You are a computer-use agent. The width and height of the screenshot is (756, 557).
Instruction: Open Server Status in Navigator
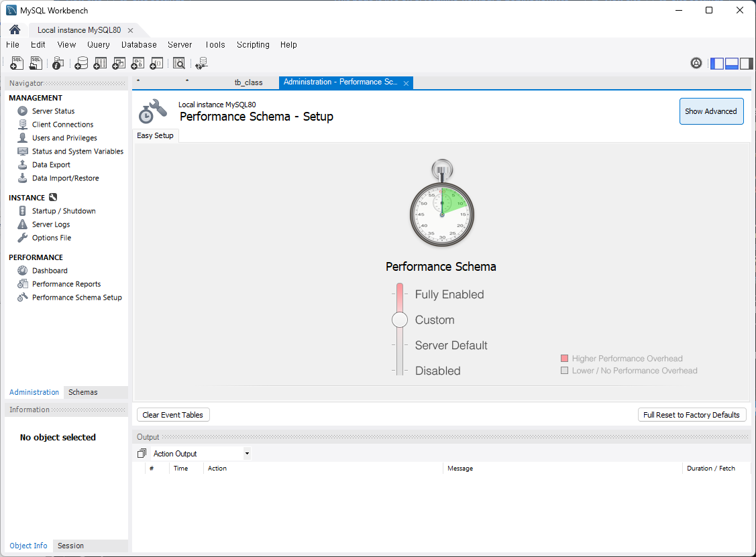pyautogui.click(x=53, y=111)
